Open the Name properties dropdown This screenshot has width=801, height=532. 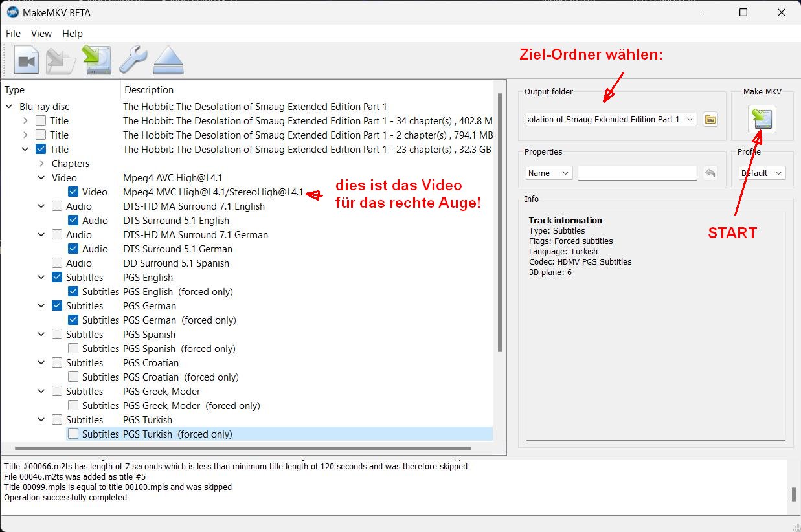coord(548,173)
